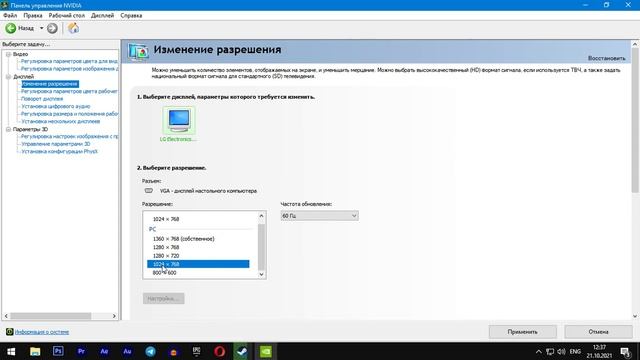The height and width of the screenshot is (360, 640).
Task: Click the Forward arrow icon in toolbar
Action: pyautogui.click(x=52, y=28)
